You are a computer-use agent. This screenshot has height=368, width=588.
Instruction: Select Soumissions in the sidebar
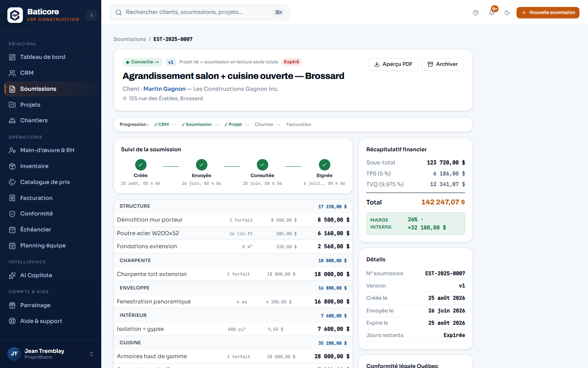point(51,89)
